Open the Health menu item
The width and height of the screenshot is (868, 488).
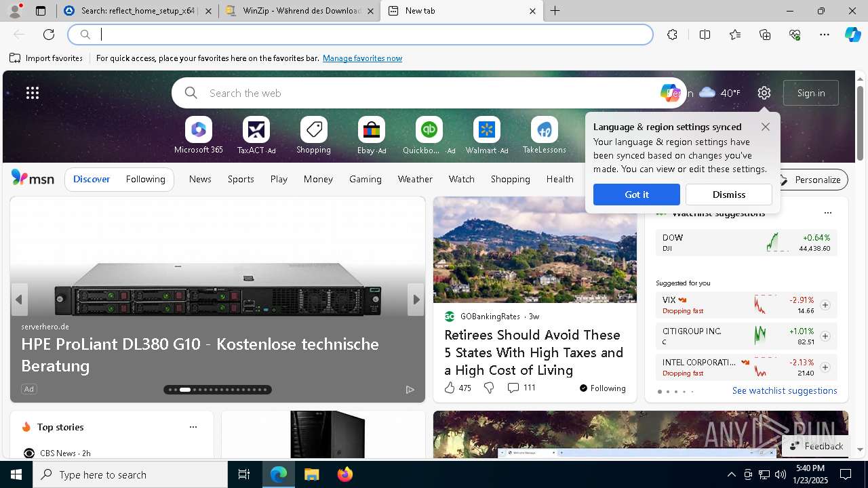pyautogui.click(x=559, y=179)
